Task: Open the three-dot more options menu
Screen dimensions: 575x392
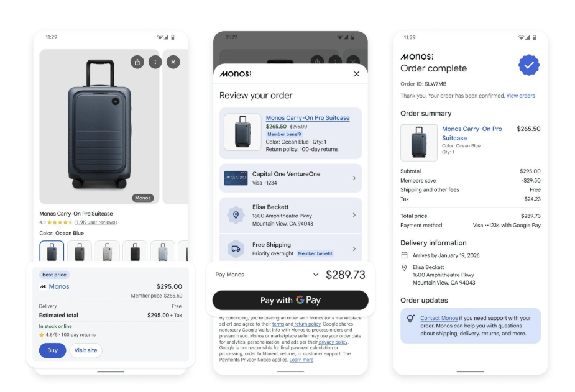Action: pyautogui.click(x=155, y=62)
